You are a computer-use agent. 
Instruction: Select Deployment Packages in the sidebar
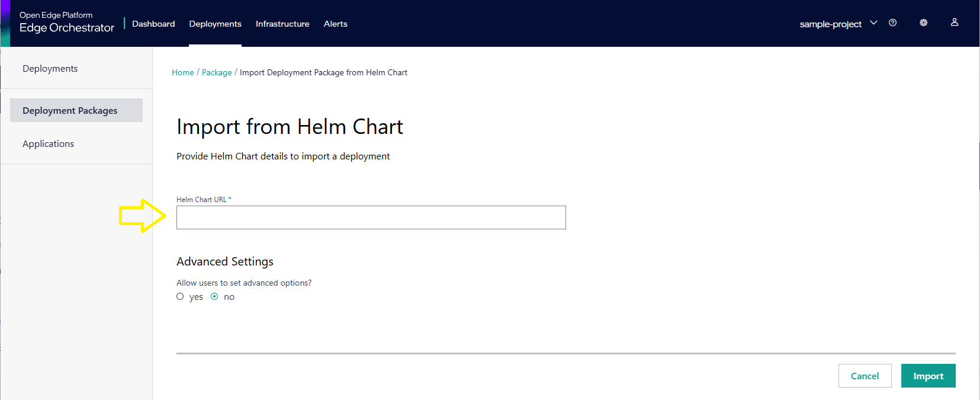[70, 111]
